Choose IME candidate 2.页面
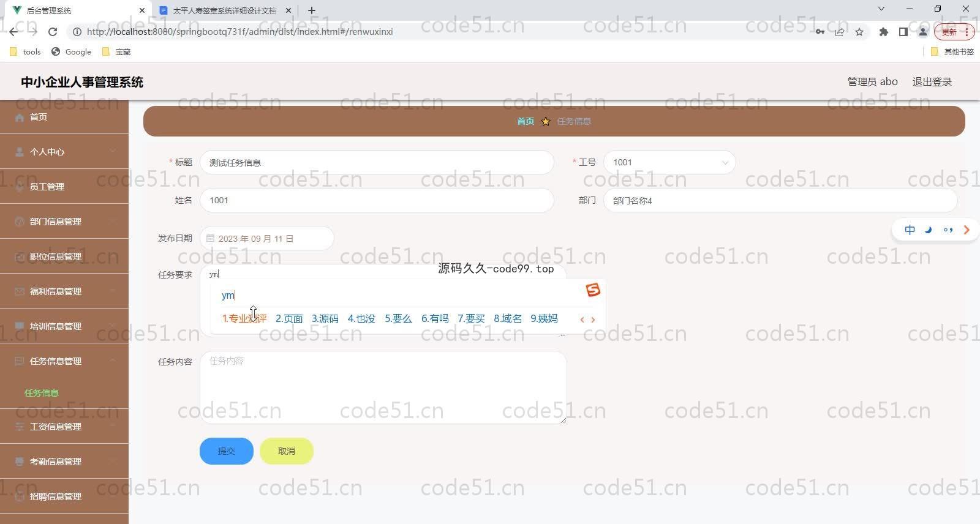 point(289,318)
